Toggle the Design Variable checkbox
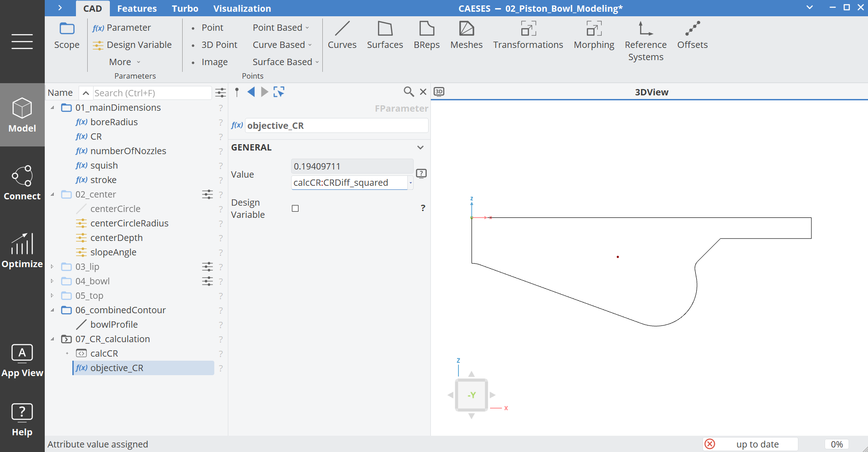Image resolution: width=868 pixels, height=452 pixels. pyautogui.click(x=295, y=208)
